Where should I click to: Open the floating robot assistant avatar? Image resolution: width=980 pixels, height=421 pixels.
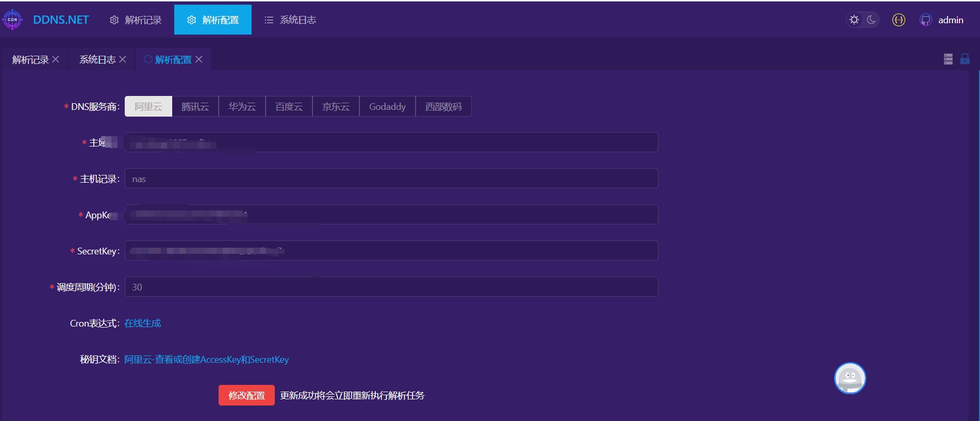coord(850,378)
